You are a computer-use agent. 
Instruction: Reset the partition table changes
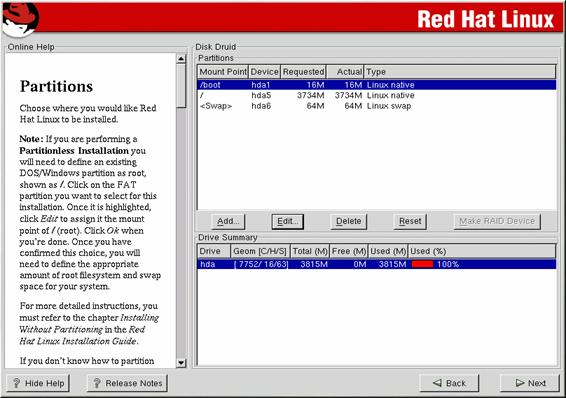(x=410, y=221)
